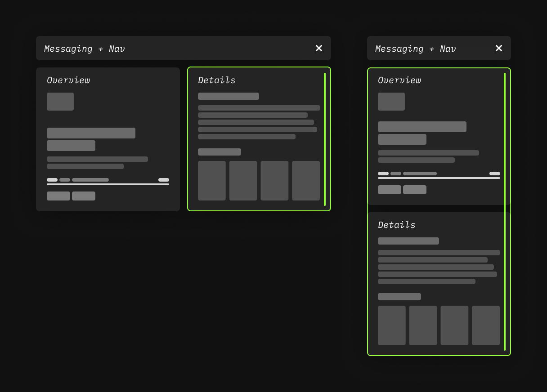The height and width of the screenshot is (392, 547).
Task: Open fourth thumbnail in wide Details card
Action: [x=306, y=181]
